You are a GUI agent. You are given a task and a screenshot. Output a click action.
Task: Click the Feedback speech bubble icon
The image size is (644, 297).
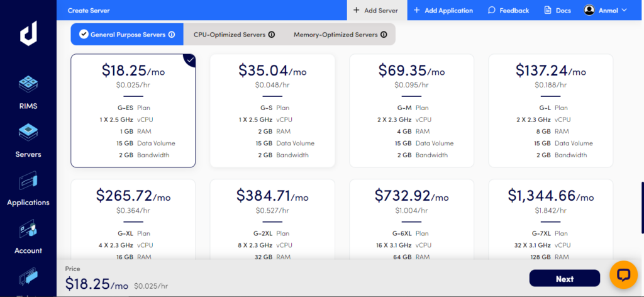pyautogui.click(x=492, y=10)
